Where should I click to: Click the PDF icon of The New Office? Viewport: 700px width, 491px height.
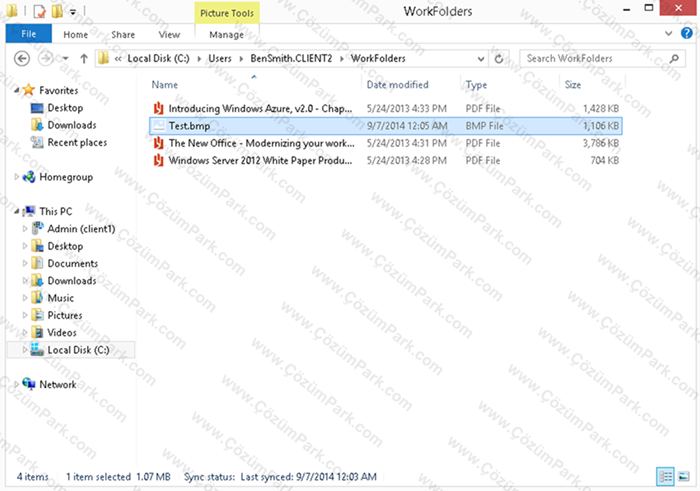pyautogui.click(x=158, y=143)
